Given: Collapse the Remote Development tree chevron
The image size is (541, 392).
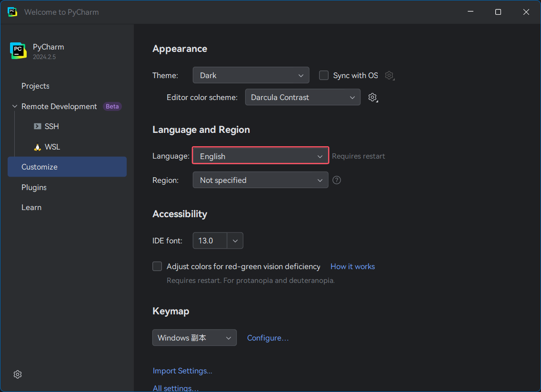Looking at the screenshot, I should pos(14,106).
